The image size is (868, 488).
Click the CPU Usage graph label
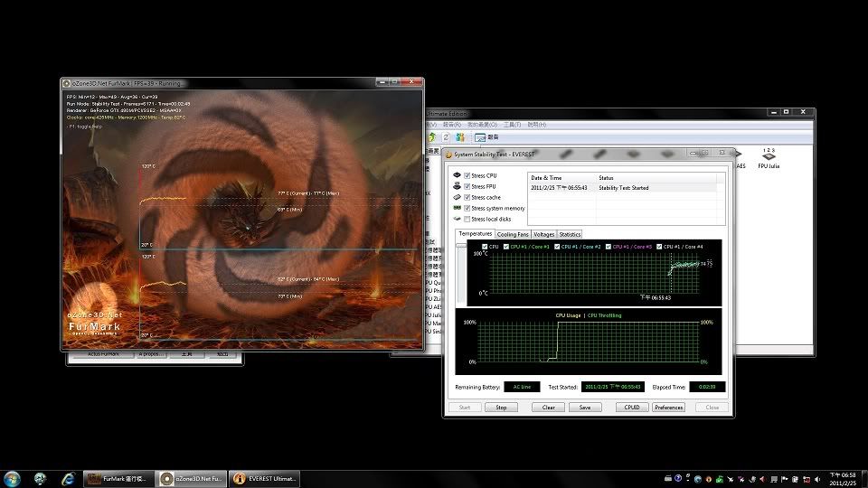click(x=568, y=315)
